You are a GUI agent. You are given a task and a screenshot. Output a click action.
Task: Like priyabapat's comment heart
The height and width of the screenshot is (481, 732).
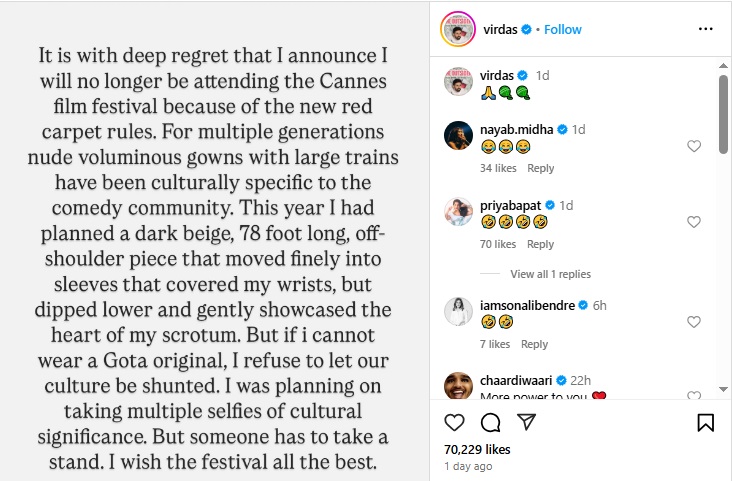point(694,222)
